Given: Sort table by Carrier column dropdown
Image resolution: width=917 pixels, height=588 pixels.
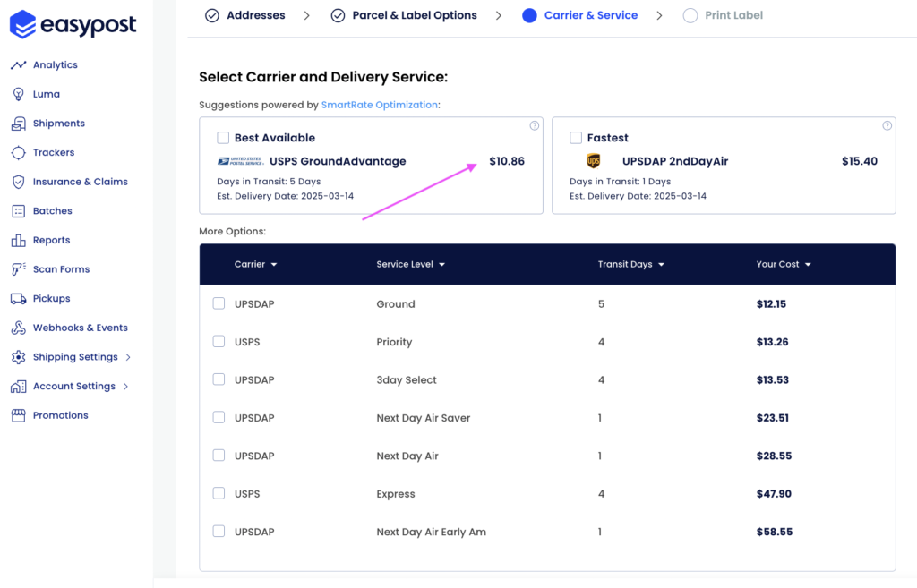Looking at the screenshot, I should (x=274, y=265).
